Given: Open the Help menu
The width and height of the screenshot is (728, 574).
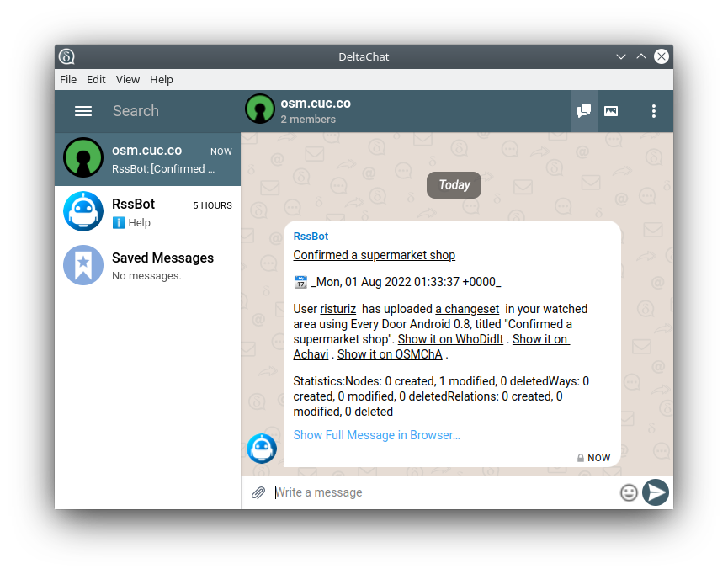Looking at the screenshot, I should coord(162,79).
